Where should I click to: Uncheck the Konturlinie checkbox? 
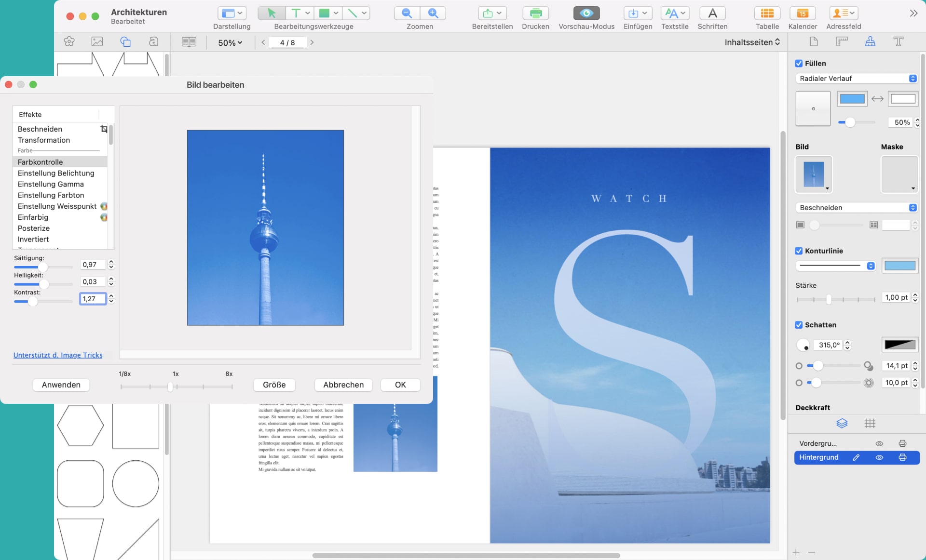click(799, 251)
